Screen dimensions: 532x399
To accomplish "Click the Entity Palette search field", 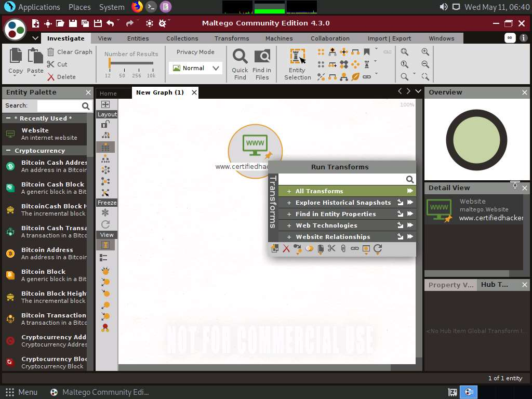I will (x=59, y=106).
